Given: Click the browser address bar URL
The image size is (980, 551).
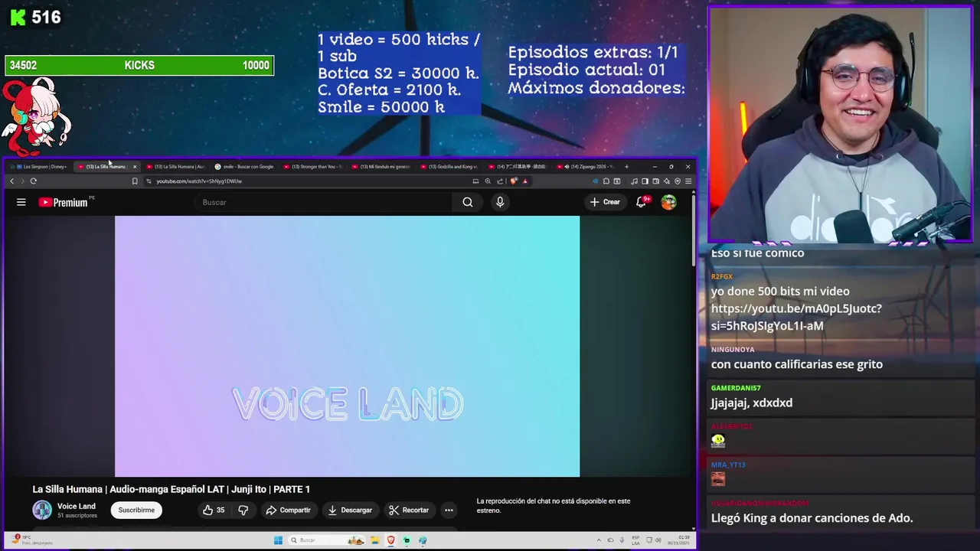Looking at the screenshot, I should 199,181.
